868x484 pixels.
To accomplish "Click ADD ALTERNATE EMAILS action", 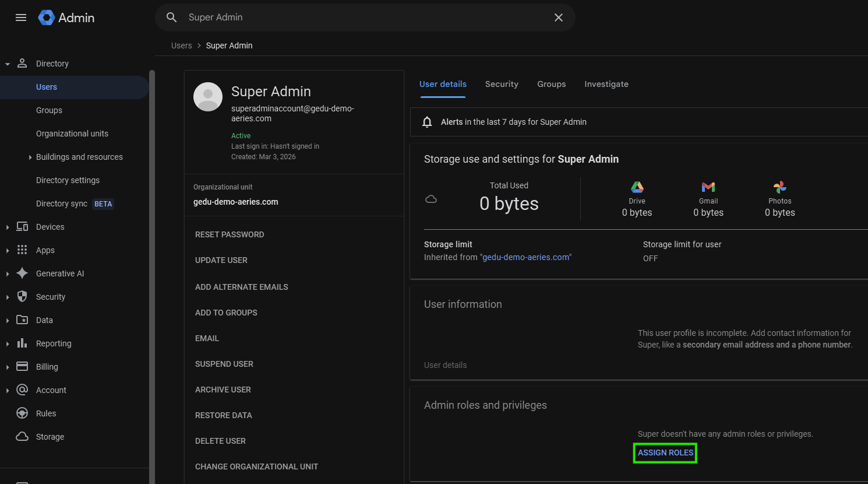I will click(x=242, y=287).
